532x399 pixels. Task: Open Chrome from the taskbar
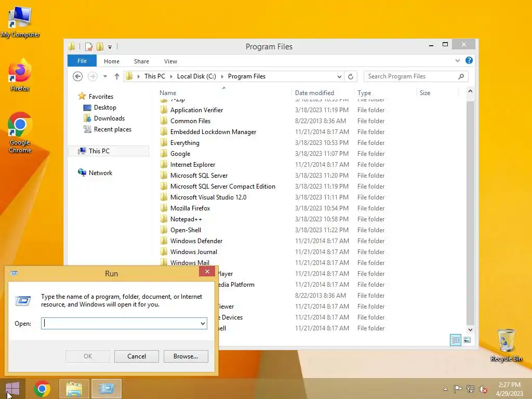pos(42,389)
